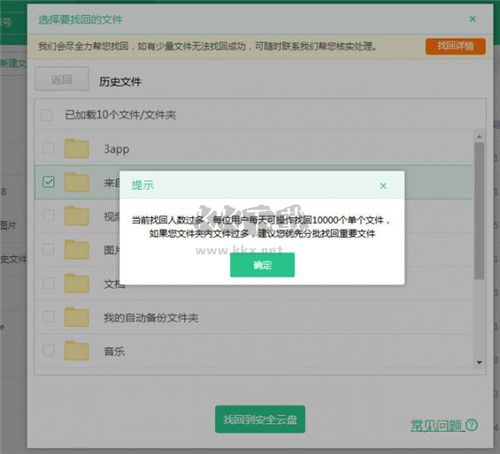Tick the checkbox for 我的自动备份文件夹
Image resolution: width=500 pixels, height=454 pixels.
click(49, 317)
